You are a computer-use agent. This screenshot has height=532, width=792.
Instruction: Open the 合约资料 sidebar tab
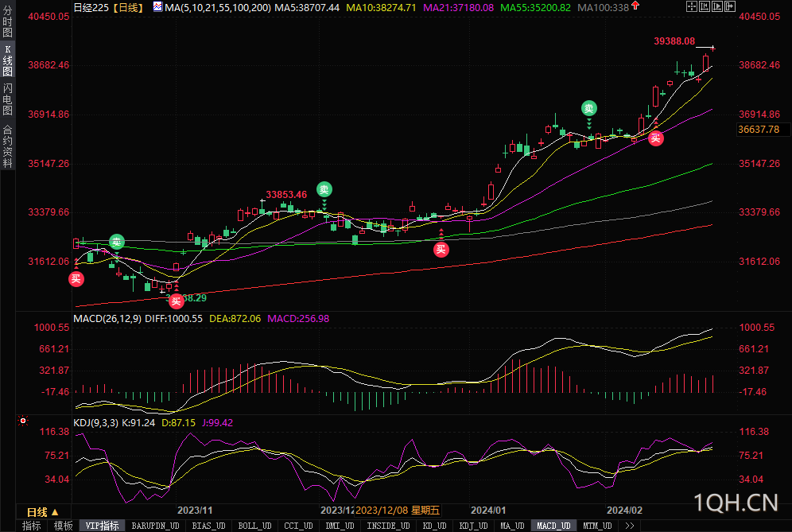(8, 146)
